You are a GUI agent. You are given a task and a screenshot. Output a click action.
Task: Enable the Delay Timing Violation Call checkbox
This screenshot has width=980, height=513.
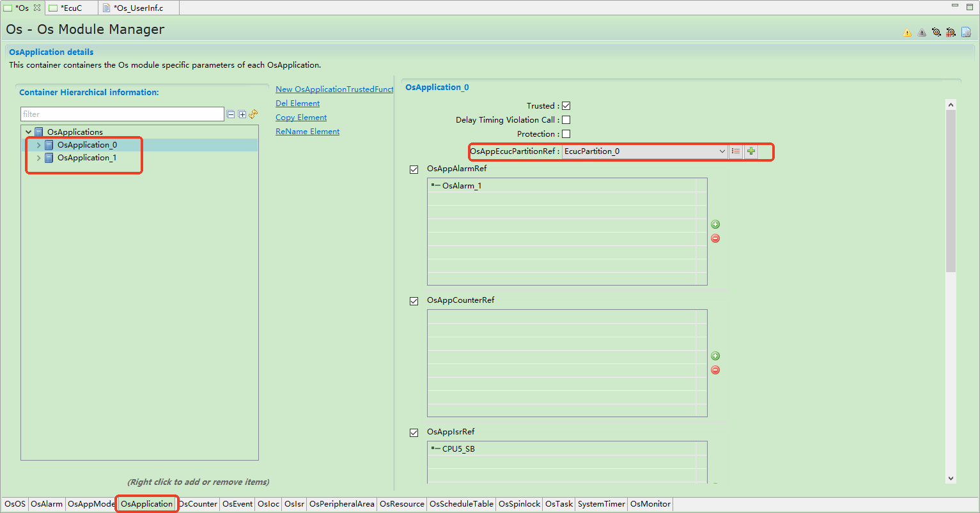pos(566,120)
